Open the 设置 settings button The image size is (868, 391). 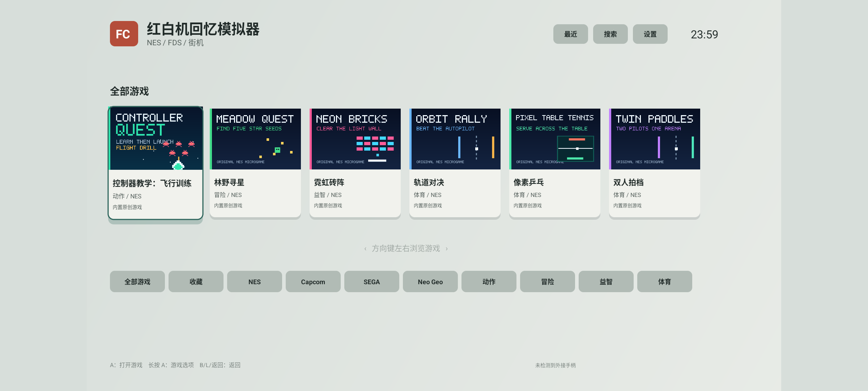tap(650, 34)
